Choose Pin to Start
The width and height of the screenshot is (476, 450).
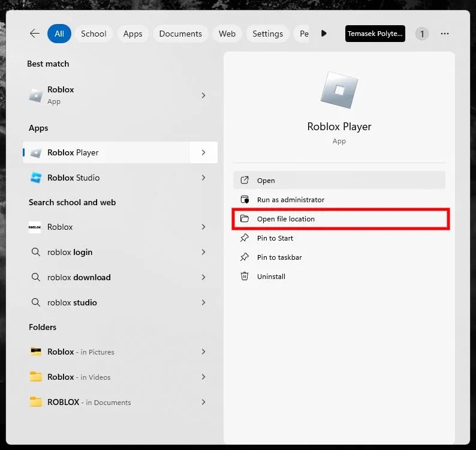(339, 238)
